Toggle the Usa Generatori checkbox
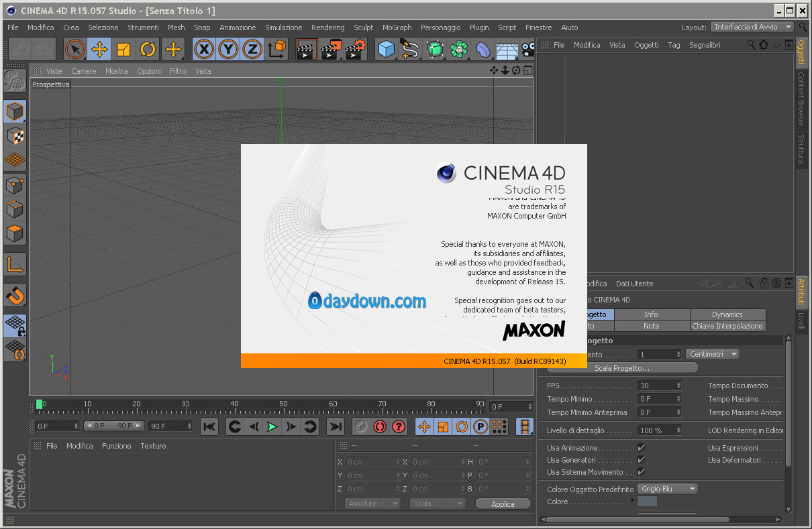812x529 pixels. (x=642, y=460)
